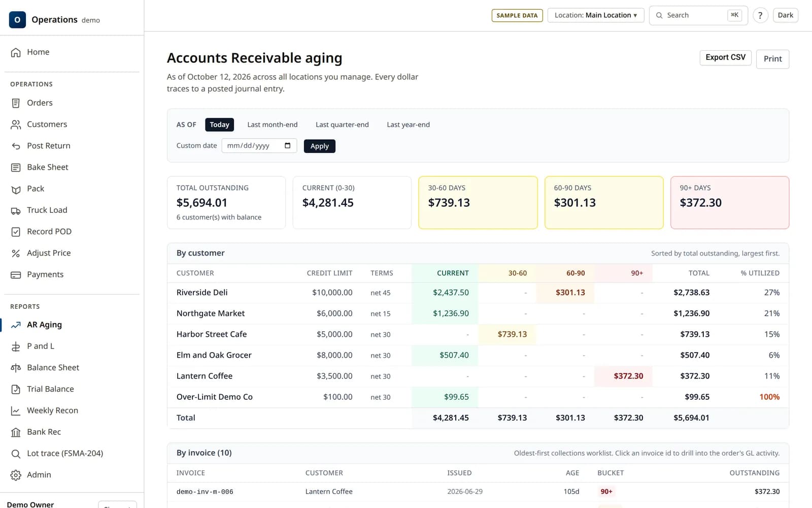This screenshot has width=812, height=508.
Task: Open the Location: Main Location dropdown
Action: pos(595,15)
